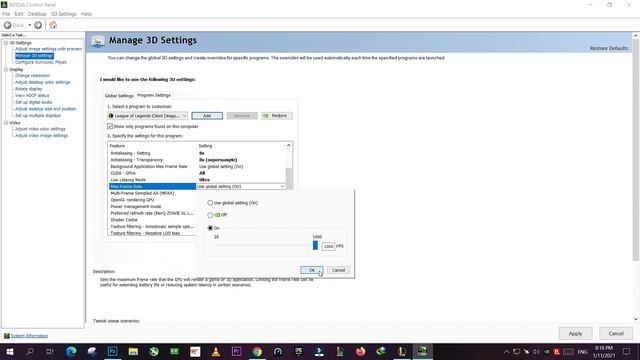The width and height of the screenshot is (640, 360).
Task: Open Epic Games launcher on taskbar
Action: (298, 351)
